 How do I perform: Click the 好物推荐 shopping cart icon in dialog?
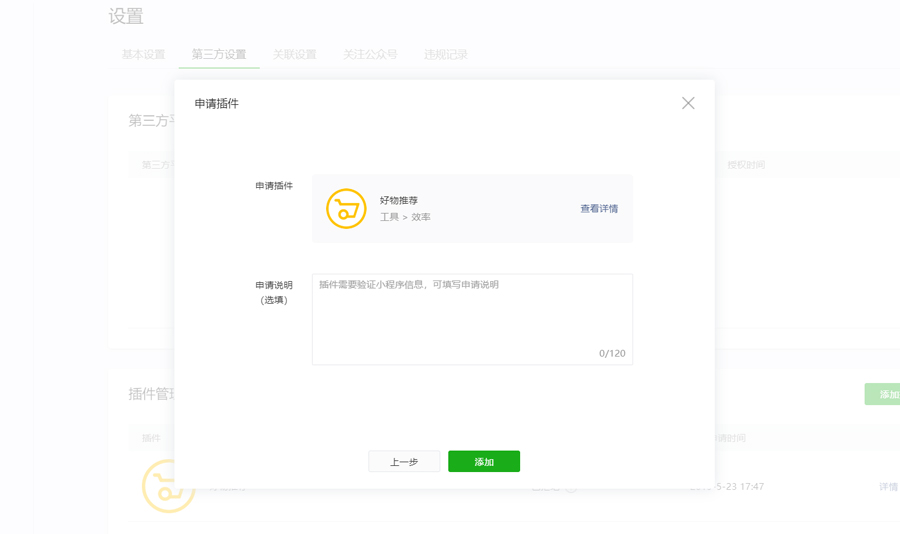coord(346,208)
